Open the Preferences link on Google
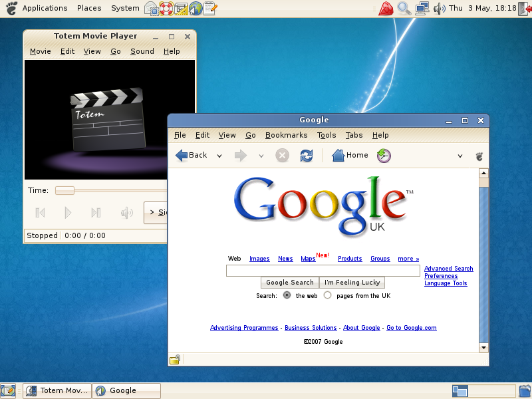The width and height of the screenshot is (532, 399). (x=441, y=276)
